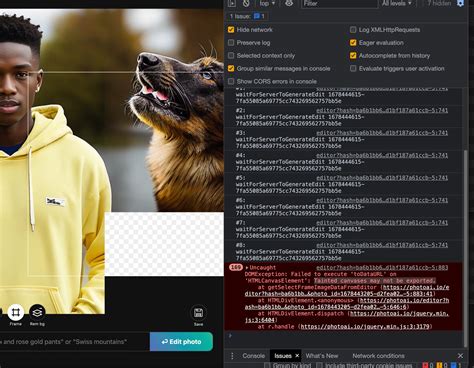Open the top context dropdown
Screen dimensions: 474x368
click(267, 3)
